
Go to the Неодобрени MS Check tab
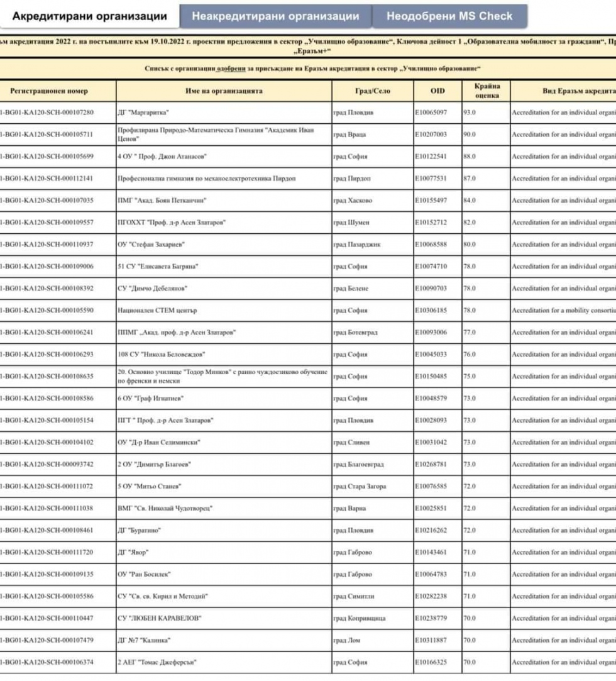(x=449, y=16)
